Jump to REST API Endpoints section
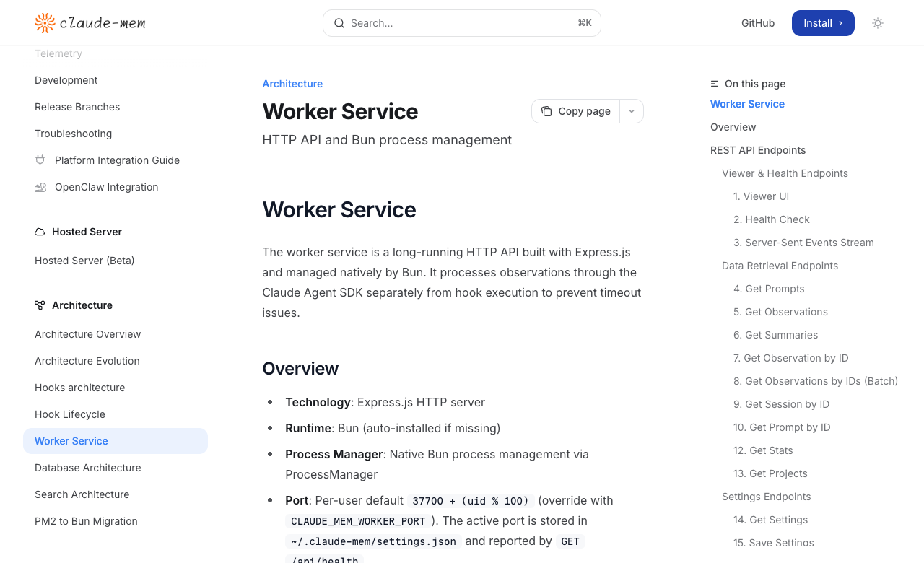This screenshot has width=924, height=563. tap(758, 150)
